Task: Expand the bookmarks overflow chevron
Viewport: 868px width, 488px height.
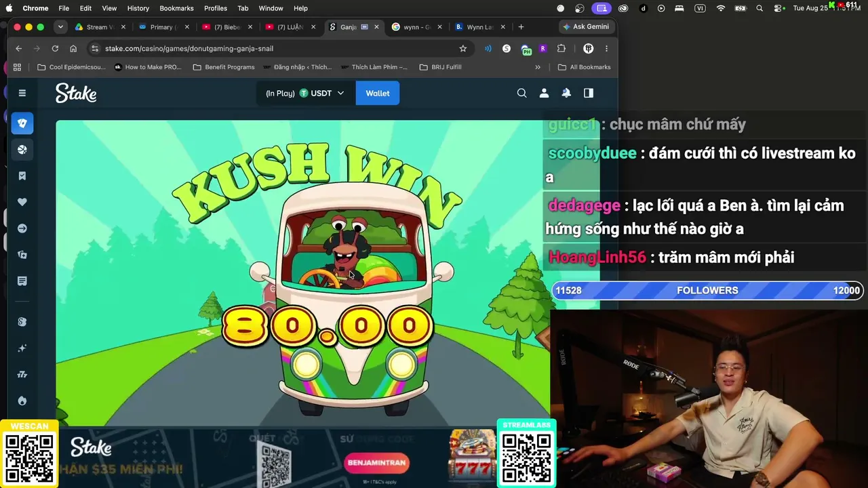Action: point(538,67)
